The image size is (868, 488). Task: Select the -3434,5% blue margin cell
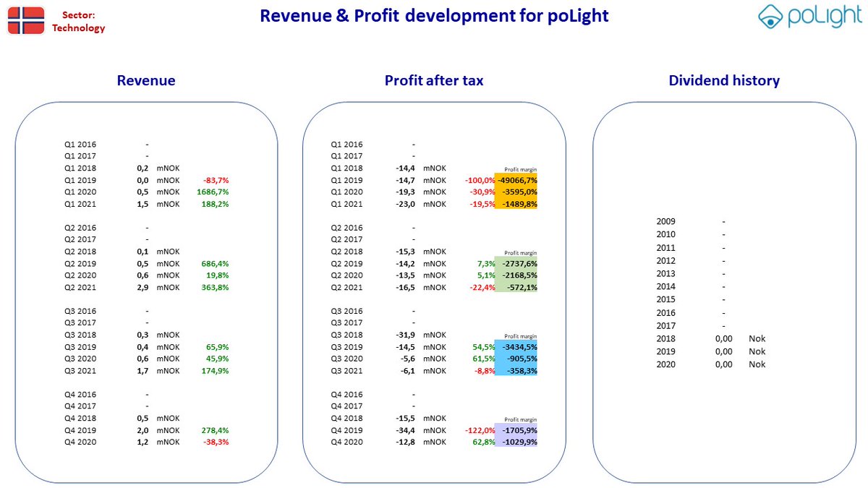point(516,347)
